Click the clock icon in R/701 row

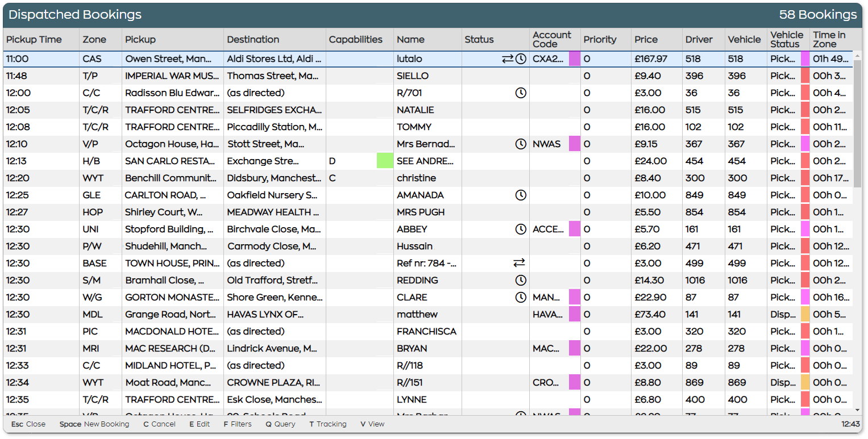(x=521, y=93)
